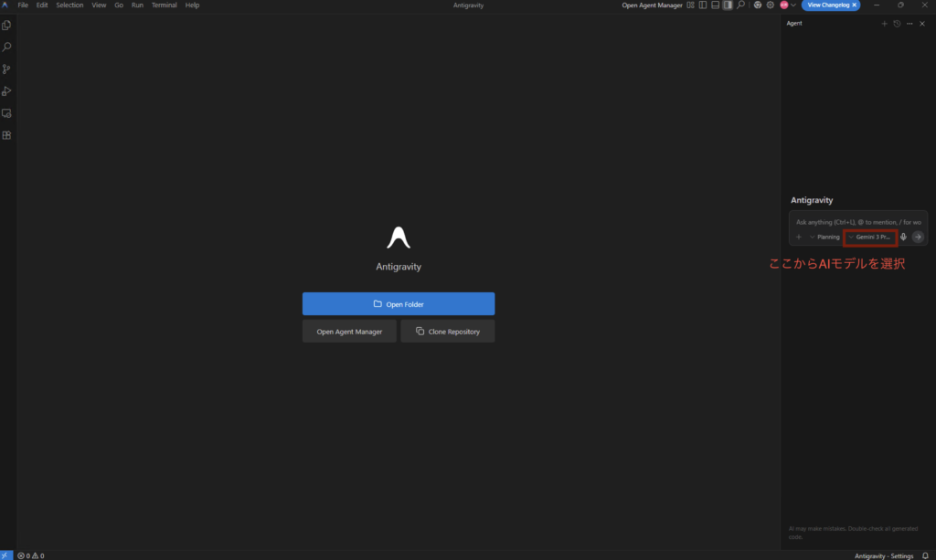Screen dimensions: 936x560
Task: Open Source Control in the activity bar
Action: pos(7,69)
